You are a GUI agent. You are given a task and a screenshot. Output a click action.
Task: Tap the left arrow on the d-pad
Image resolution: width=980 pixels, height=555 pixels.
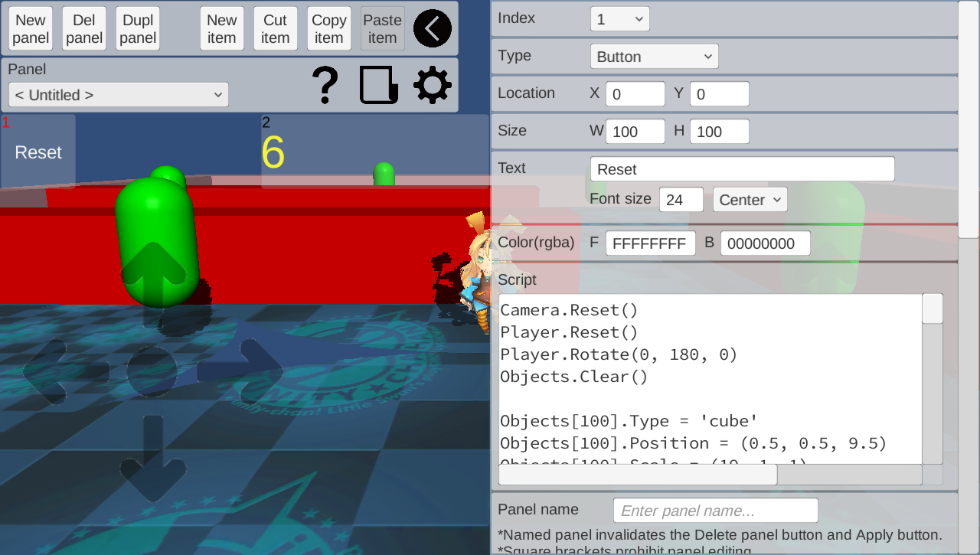[65, 371]
